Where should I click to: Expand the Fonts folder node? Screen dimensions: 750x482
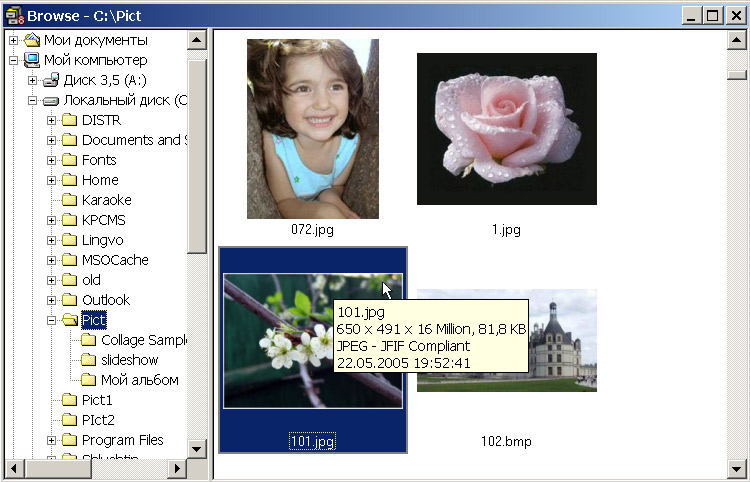[x=52, y=160]
